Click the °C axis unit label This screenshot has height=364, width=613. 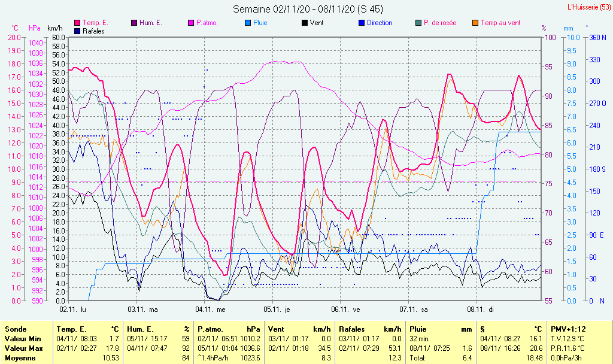(x=14, y=28)
